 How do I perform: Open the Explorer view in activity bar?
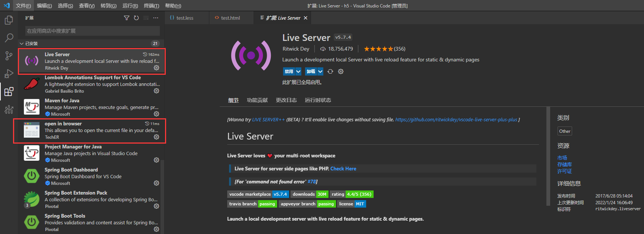[9, 20]
